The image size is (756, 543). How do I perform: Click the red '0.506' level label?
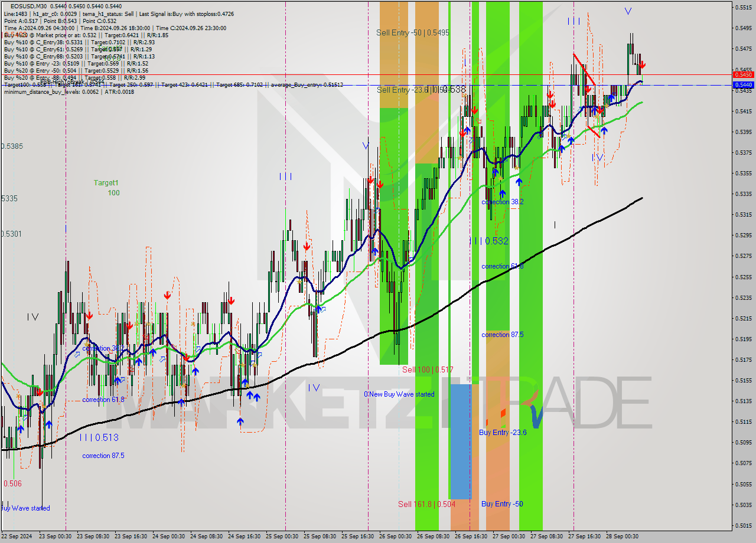coord(12,483)
